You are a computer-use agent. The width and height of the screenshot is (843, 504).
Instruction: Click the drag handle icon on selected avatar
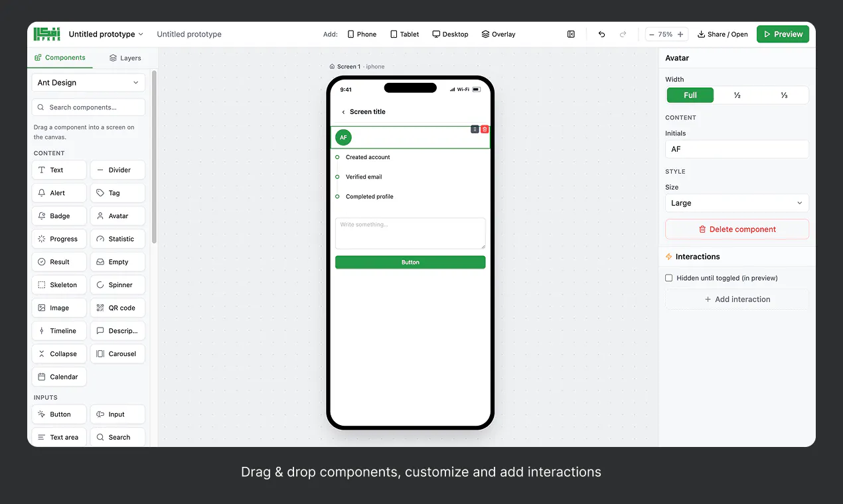[475, 129]
